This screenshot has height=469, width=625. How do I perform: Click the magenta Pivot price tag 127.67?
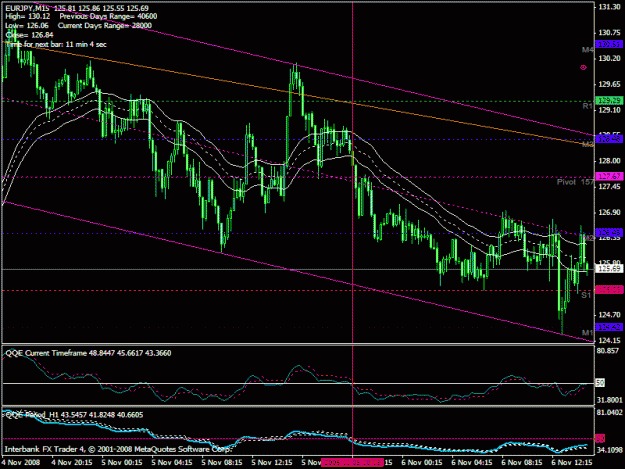[x=609, y=177]
